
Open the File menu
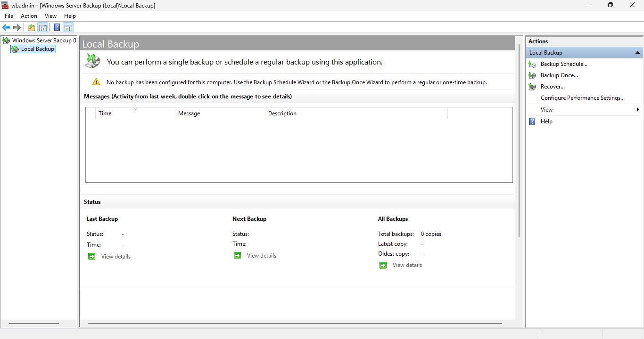(x=9, y=16)
